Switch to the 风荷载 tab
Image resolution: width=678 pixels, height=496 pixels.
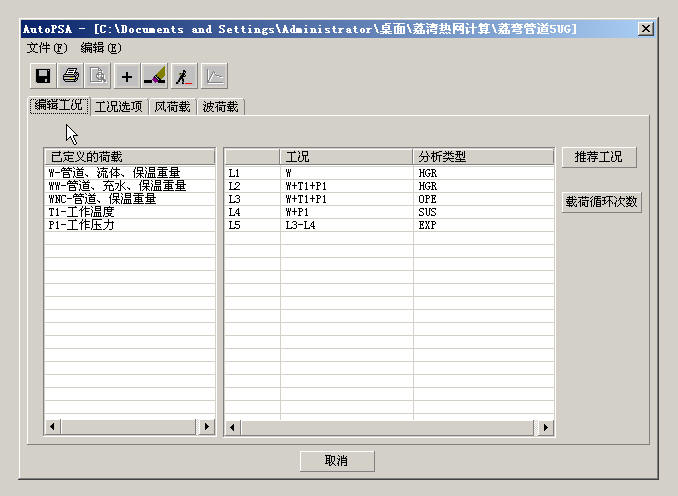tap(172, 107)
